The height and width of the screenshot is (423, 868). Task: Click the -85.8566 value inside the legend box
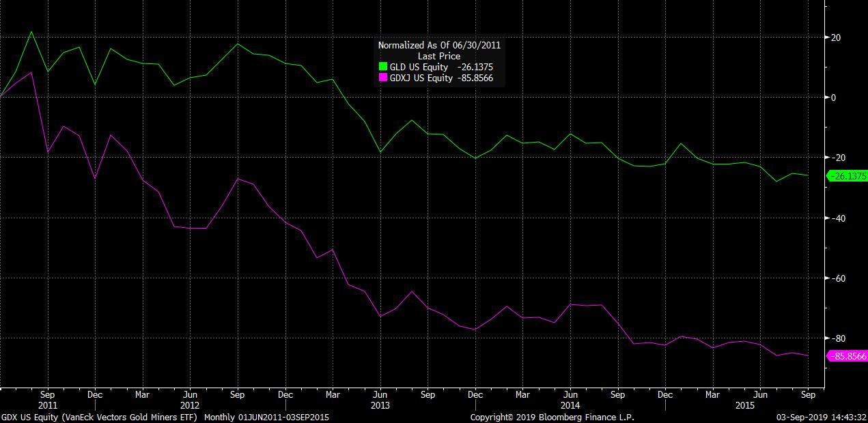(474, 78)
